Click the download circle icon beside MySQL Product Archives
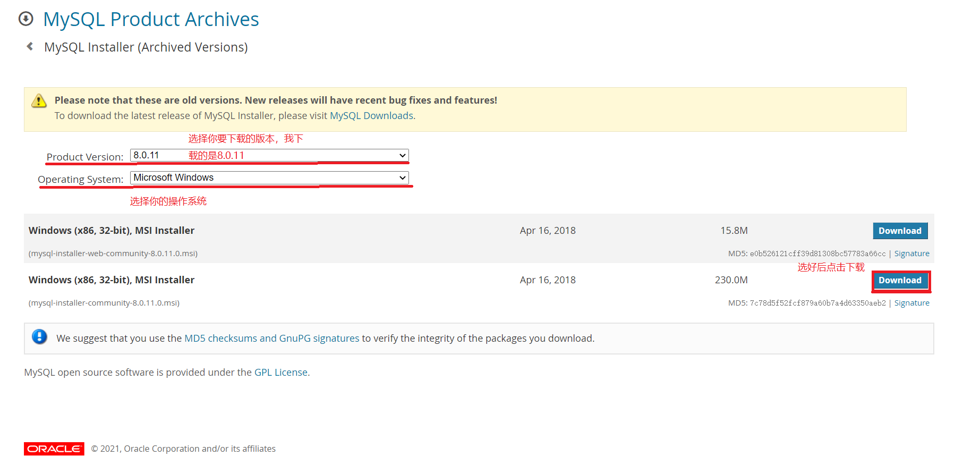 click(25, 19)
